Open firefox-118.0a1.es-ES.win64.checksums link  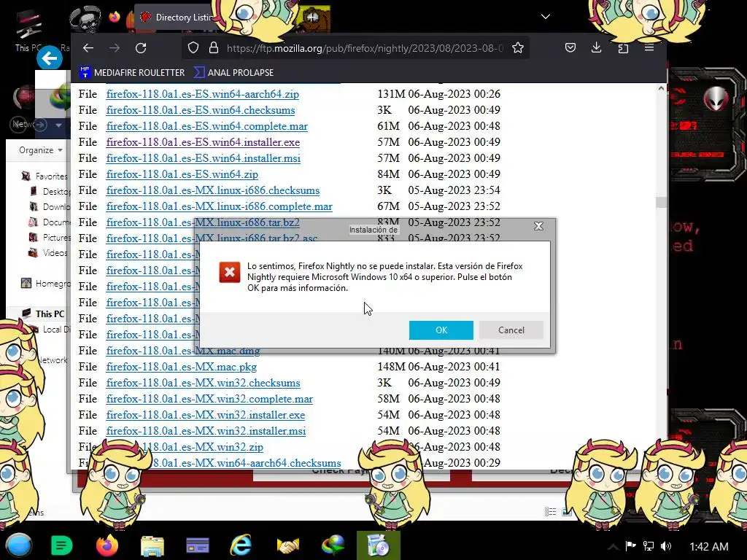tap(201, 110)
